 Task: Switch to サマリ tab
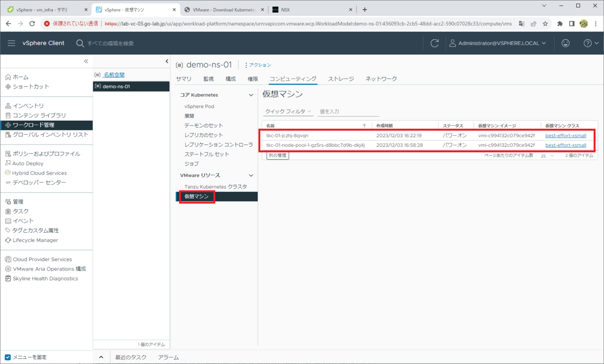coord(183,79)
